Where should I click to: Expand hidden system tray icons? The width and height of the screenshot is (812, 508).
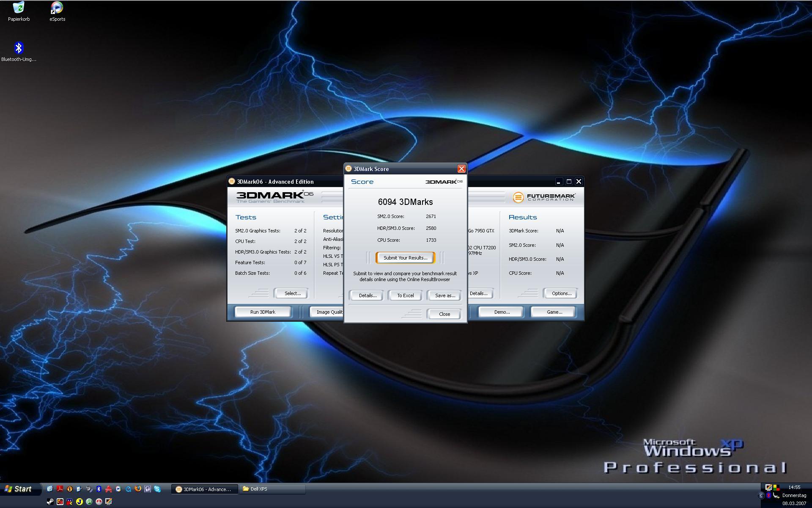point(761,495)
